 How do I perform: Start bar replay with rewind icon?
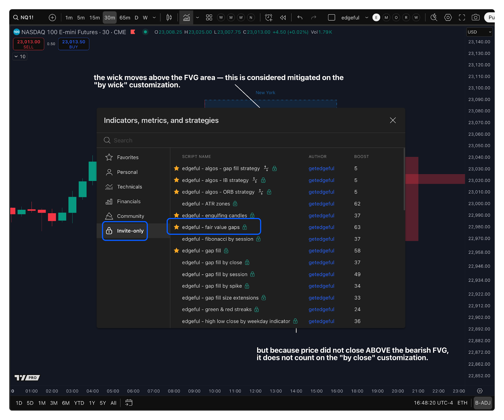click(283, 18)
